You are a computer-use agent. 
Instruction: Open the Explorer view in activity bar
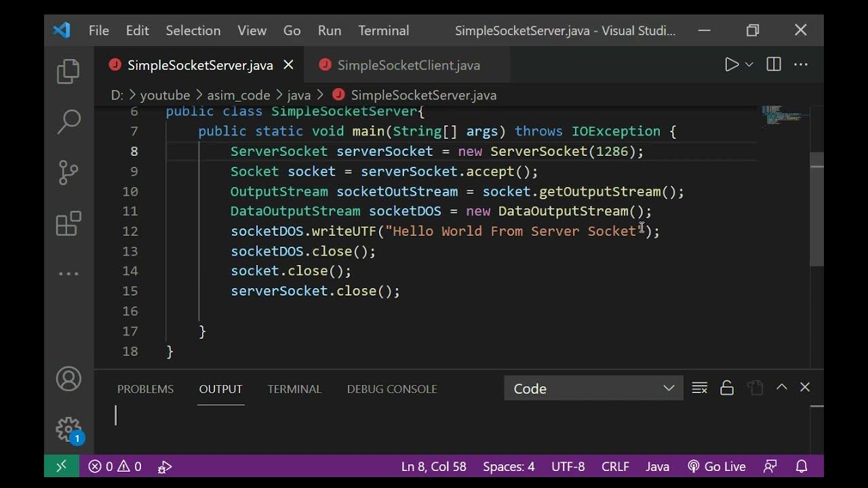coord(68,71)
